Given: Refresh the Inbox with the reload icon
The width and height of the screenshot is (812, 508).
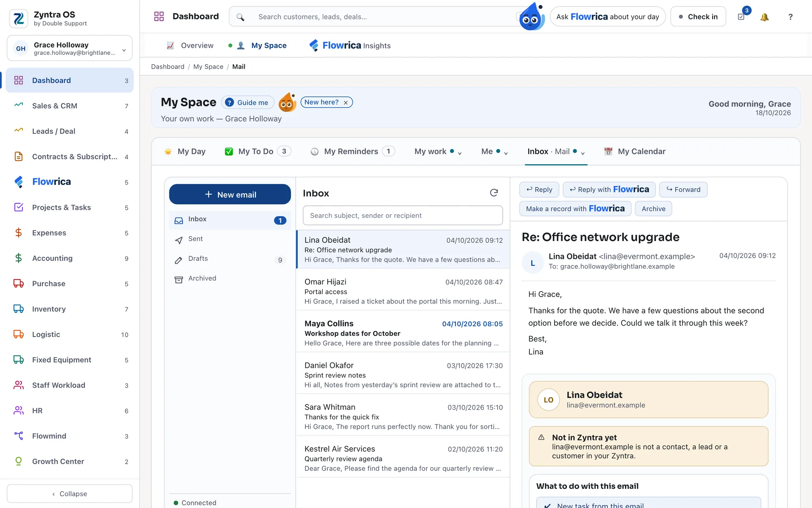Looking at the screenshot, I should 494,193.
